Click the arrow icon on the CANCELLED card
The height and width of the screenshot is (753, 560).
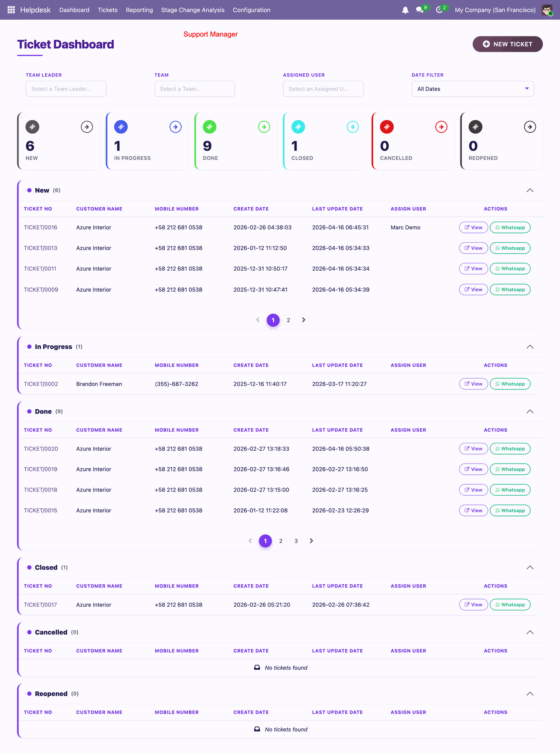click(442, 127)
